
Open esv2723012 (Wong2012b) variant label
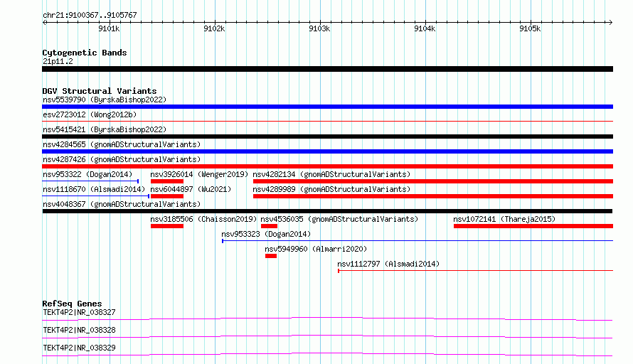pos(90,114)
